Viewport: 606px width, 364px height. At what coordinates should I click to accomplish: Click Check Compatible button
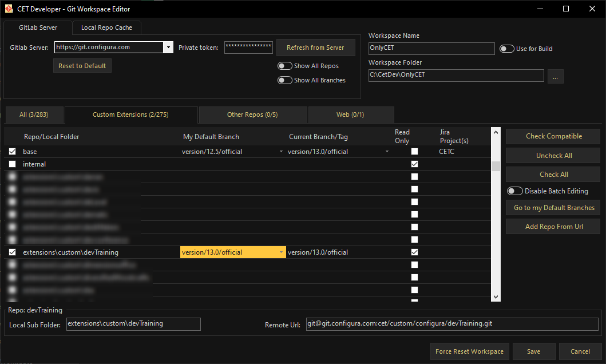pos(553,136)
